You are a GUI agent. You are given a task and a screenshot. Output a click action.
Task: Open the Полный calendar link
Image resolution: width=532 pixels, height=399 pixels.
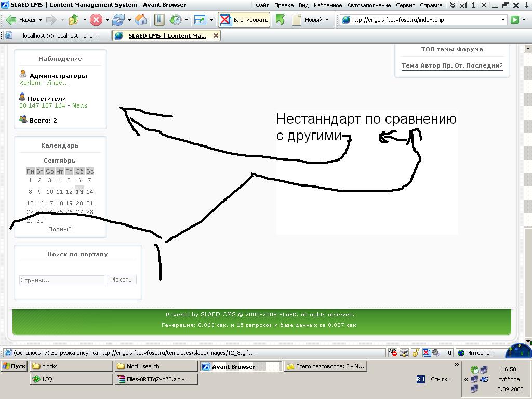pos(60,229)
